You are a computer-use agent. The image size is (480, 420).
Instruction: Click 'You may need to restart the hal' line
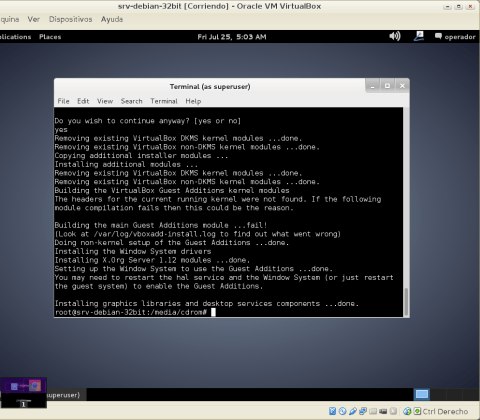(x=224, y=277)
